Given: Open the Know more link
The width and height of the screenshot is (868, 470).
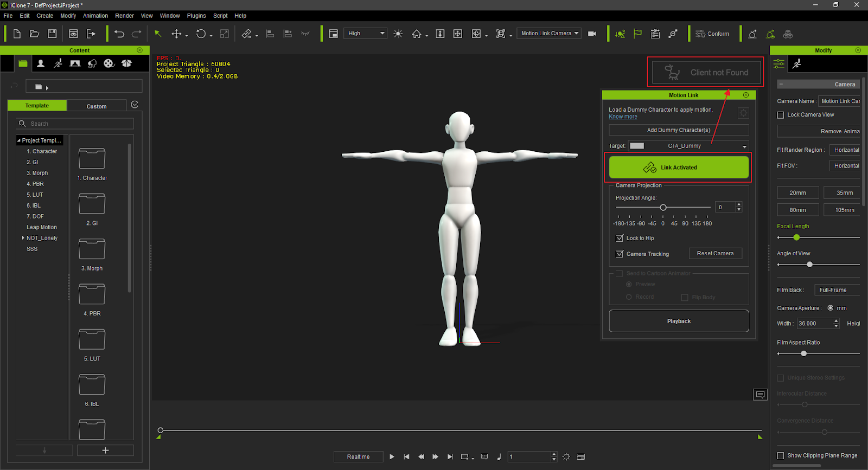Looking at the screenshot, I should pyautogui.click(x=623, y=117).
